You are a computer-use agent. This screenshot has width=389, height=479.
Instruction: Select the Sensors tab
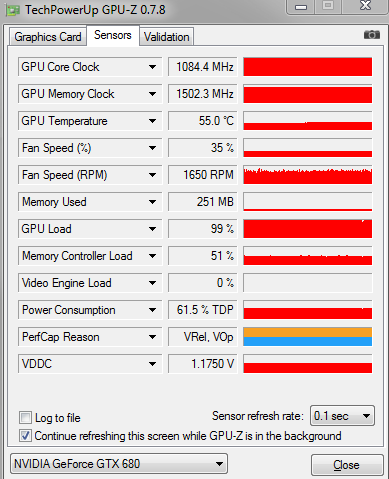click(x=113, y=35)
